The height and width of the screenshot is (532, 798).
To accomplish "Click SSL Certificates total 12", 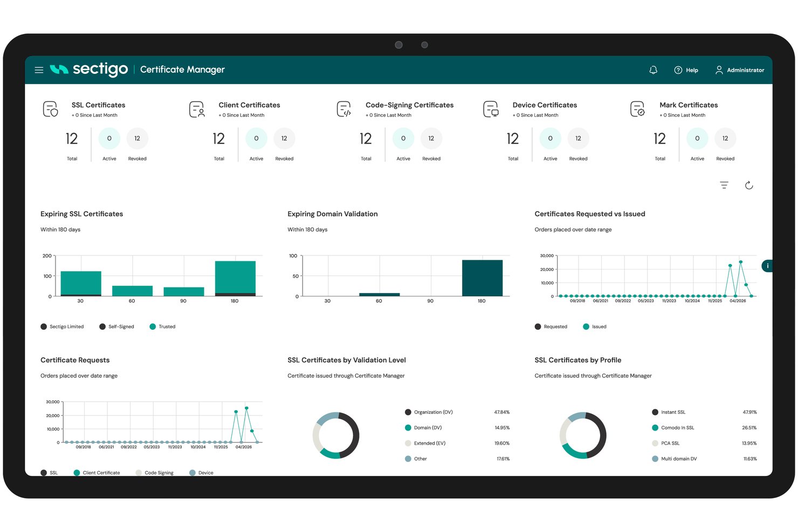I will click(72, 139).
